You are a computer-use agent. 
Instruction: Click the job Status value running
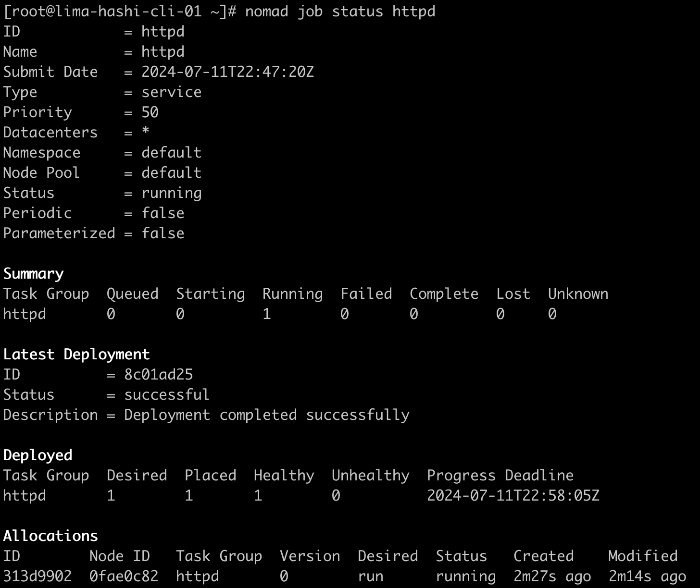click(x=171, y=193)
